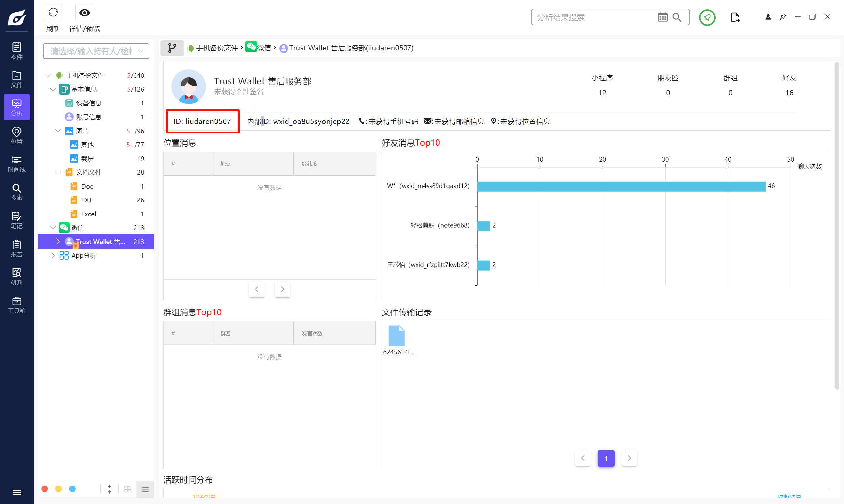
Task: Click 微信 in the breadcrumb
Action: [264, 48]
